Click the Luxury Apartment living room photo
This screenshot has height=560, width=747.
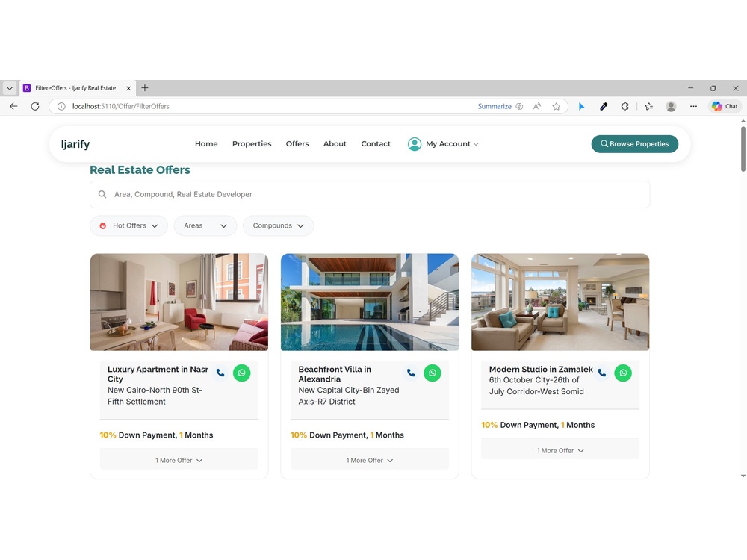point(179,302)
